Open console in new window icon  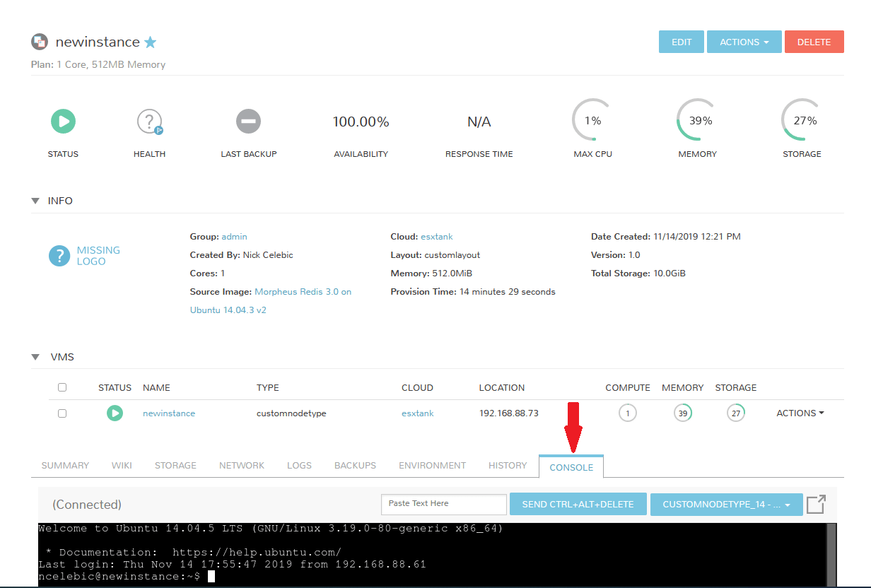tap(816, 504)
